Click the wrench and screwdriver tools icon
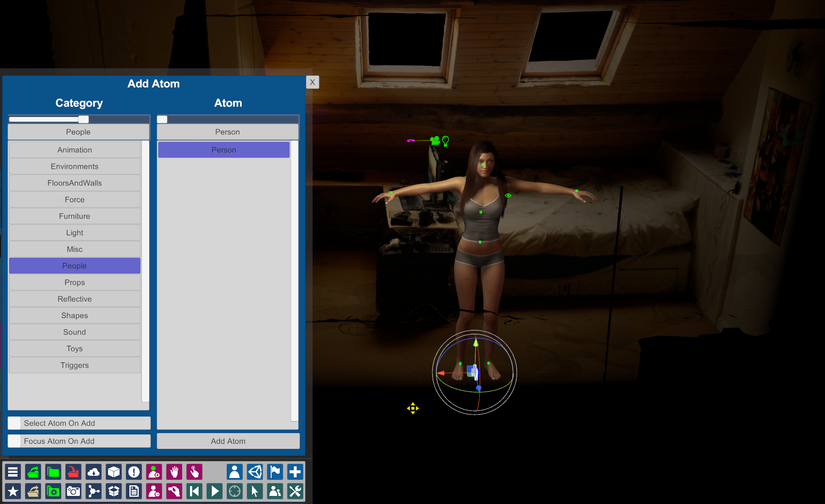This screenshot has height=504, width=825. click(x=295, y=492)
